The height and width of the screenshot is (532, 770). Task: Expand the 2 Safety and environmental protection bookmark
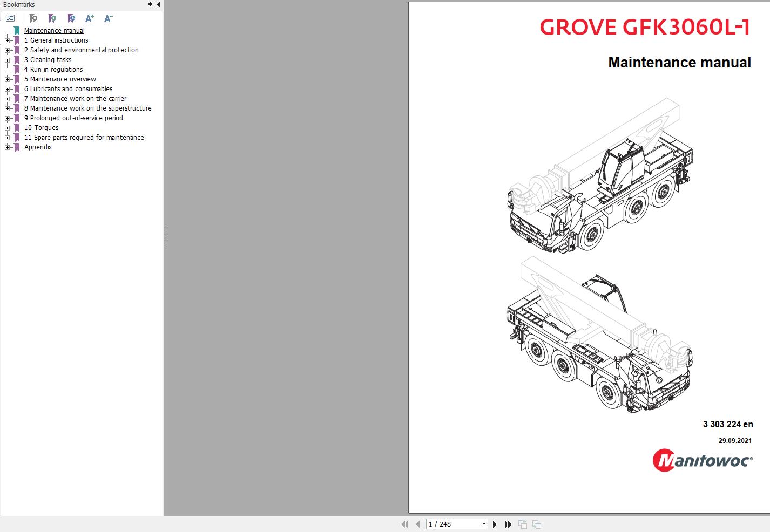pos(6,50)
